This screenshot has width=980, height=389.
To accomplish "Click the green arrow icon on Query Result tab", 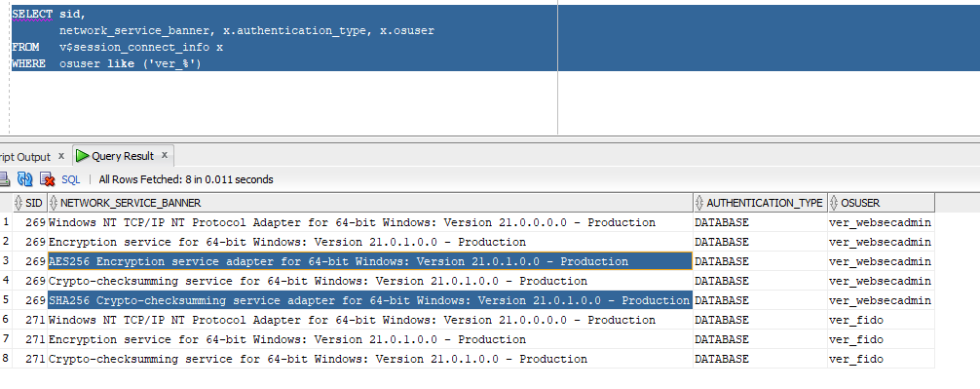I will [82, 156].
